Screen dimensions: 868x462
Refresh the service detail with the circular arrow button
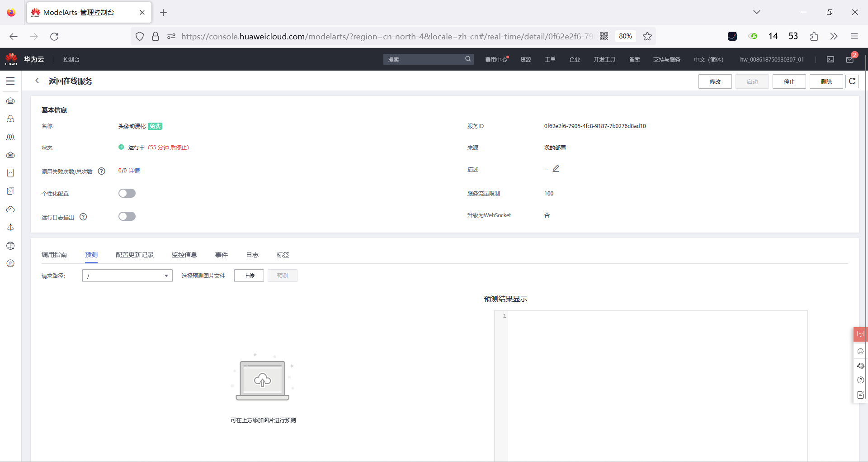pyautogui.click(x=852, y=81)
